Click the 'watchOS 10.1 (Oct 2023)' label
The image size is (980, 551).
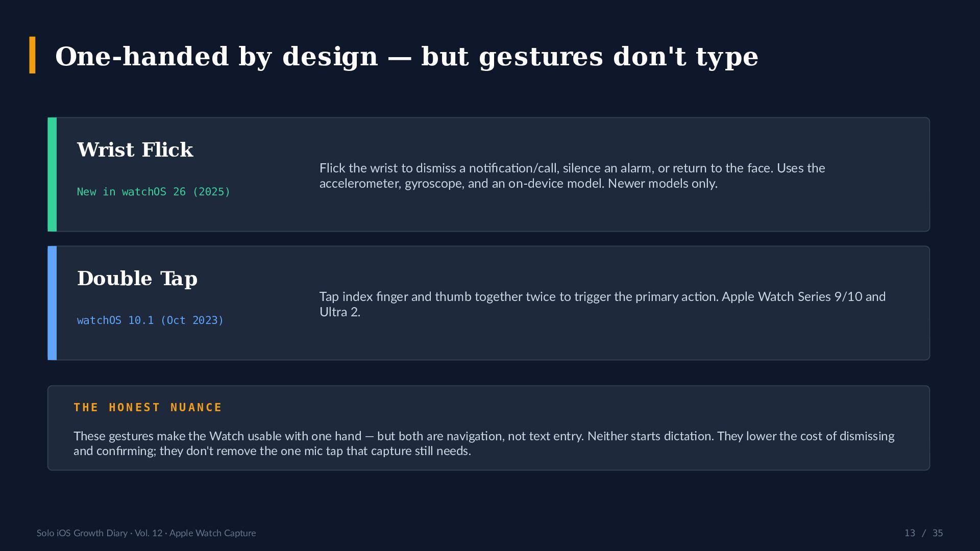(150, 320)
